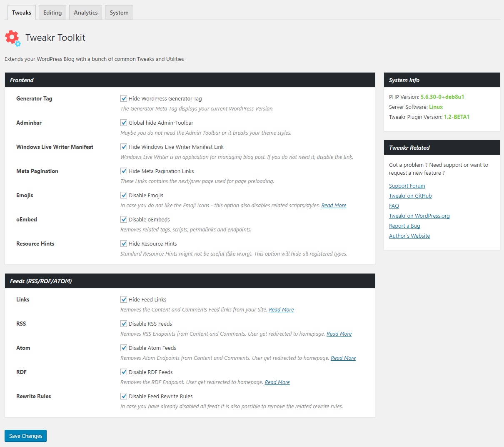Switch to the System tab
The image size is (504, 447).
coord(119,13)
